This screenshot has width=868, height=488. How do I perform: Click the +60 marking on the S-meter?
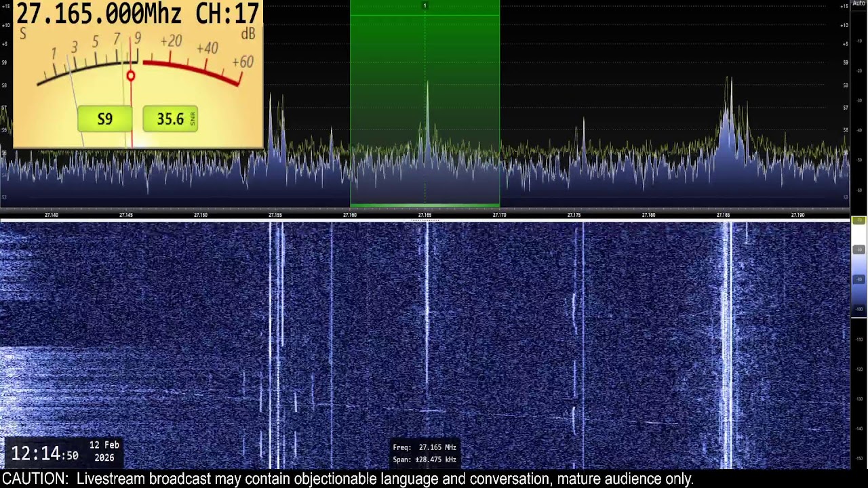[242, 62]
